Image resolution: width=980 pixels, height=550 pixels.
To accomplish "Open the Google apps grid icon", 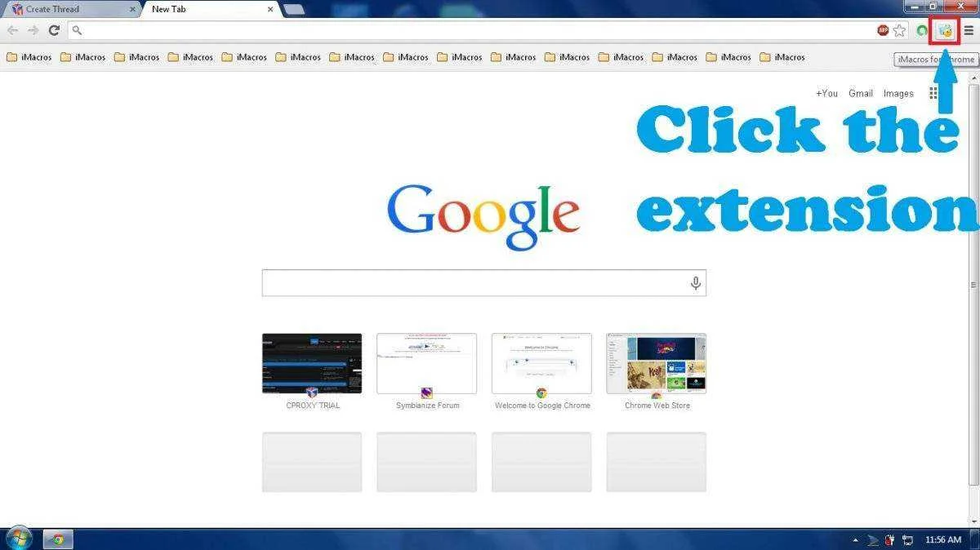I will tap(933, 93).
